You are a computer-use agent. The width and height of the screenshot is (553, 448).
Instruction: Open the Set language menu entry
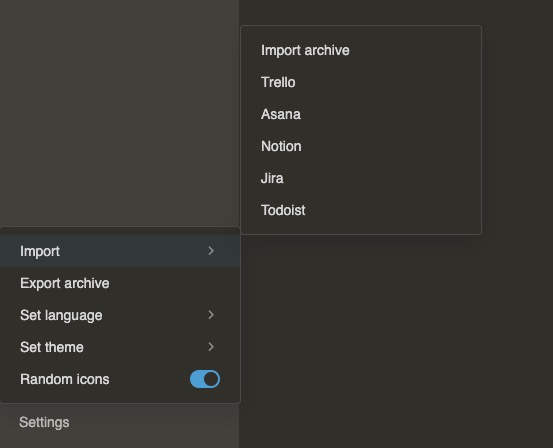(120, 315)
